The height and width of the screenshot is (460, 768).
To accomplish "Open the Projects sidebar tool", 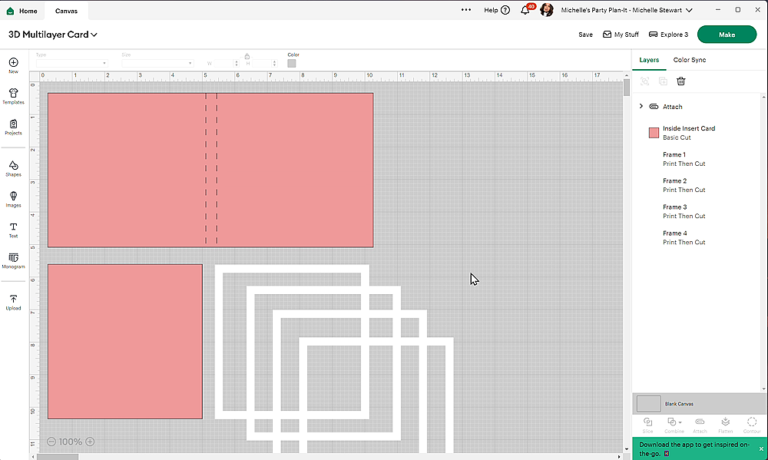I will pyautogui.click(x=13, y=127).
